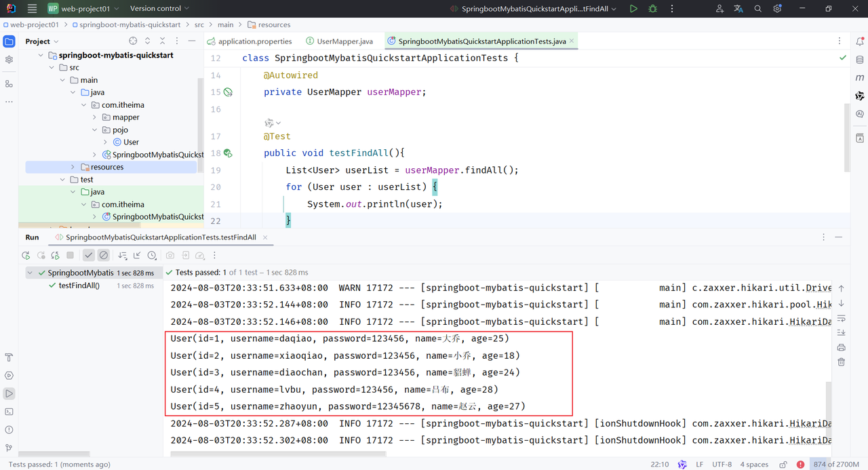Image resolution: width=868 pixels, height=470 pixels.
Task: Expand the mapper package folder
Action: point(95,117)
